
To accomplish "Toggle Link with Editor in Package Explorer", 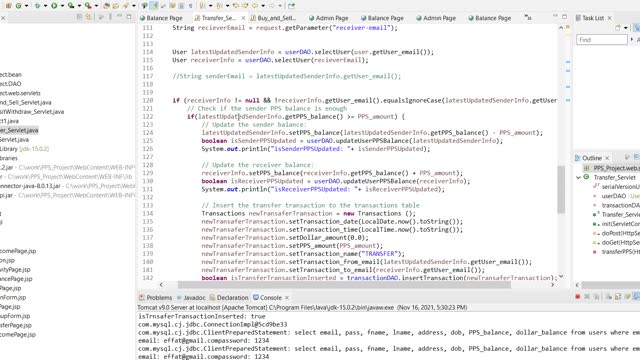I will 89,17.
